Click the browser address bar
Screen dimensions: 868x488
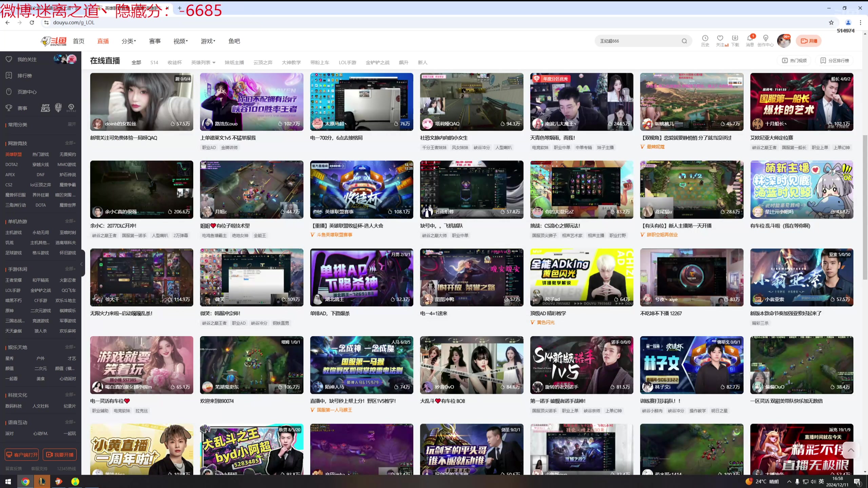coord(437,22)
